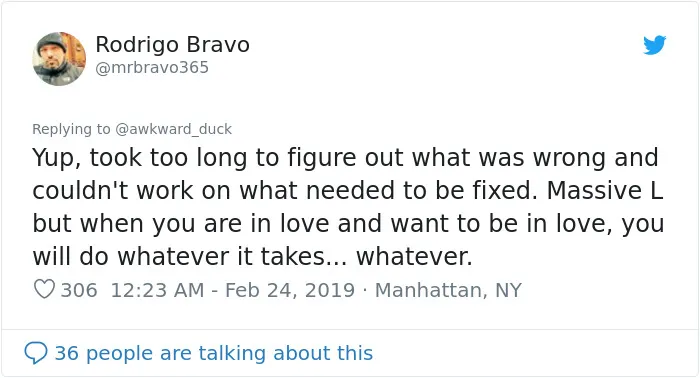The image size is (700, 378).
Task: Open Rodrigo Bravo's profile picture
Action: tap(59, 58)
